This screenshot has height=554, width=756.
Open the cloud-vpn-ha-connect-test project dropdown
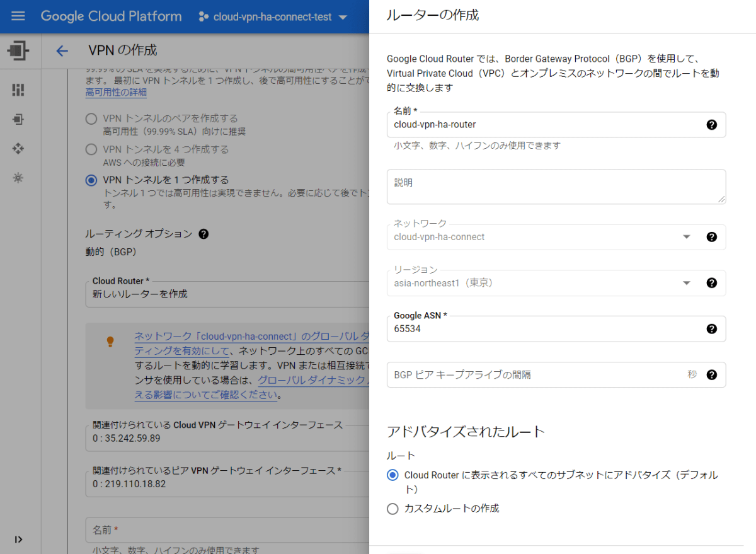(273, 17)
